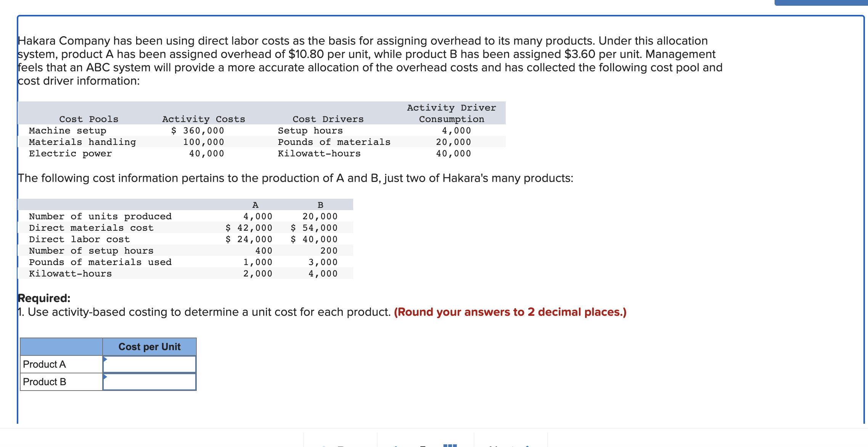Click the back arrow icon at the bottom
The width and height of the screenshot is (868, 447).
(x=323, y=445)
